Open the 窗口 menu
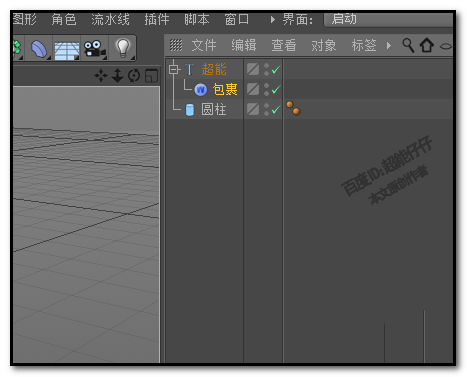 [236, 19]
